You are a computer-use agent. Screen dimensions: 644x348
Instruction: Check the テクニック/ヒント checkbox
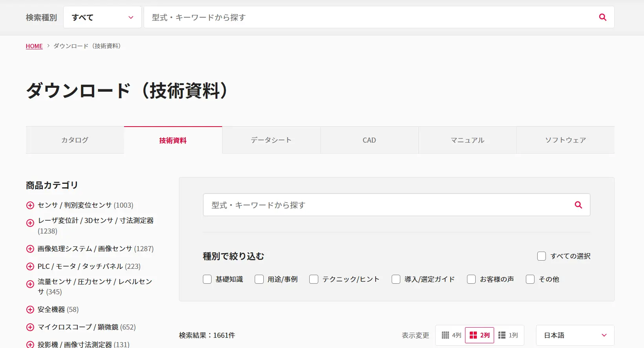(314, 279)
